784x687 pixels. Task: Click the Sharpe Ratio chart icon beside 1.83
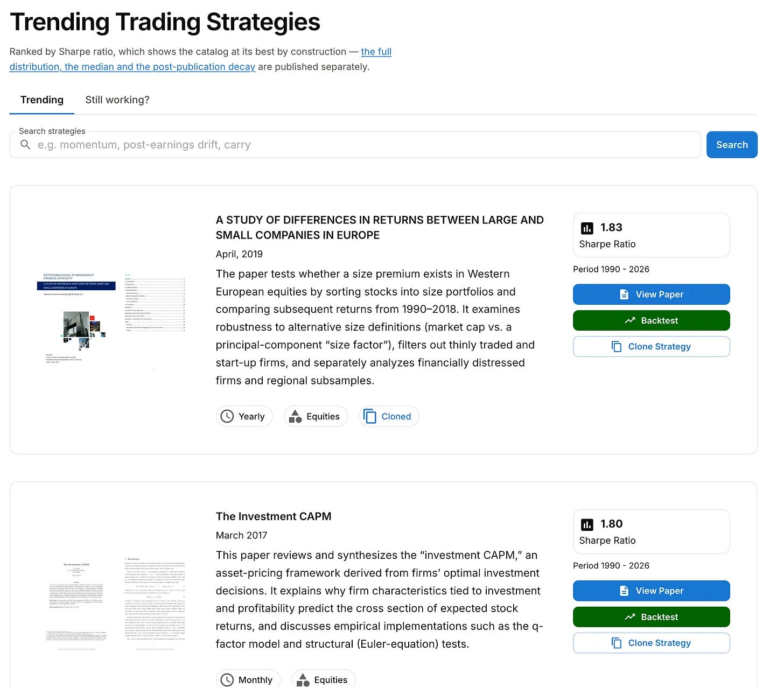pos(587,228)
